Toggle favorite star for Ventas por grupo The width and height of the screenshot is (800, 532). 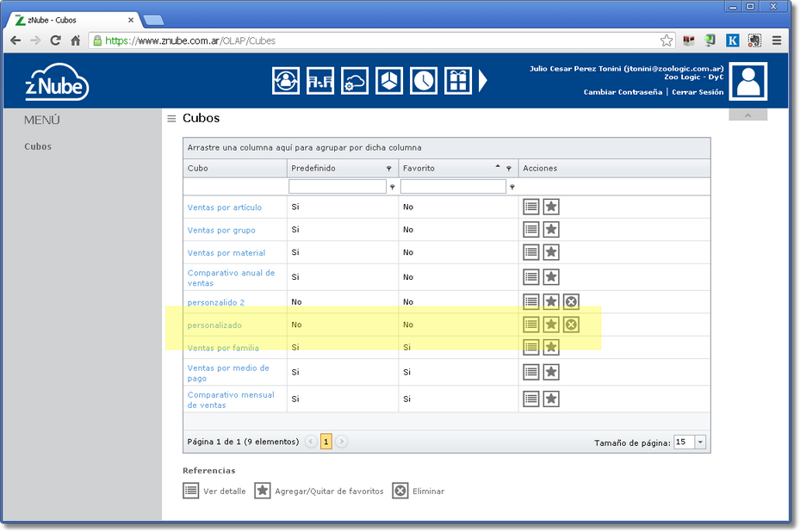(x=551, y=230)
